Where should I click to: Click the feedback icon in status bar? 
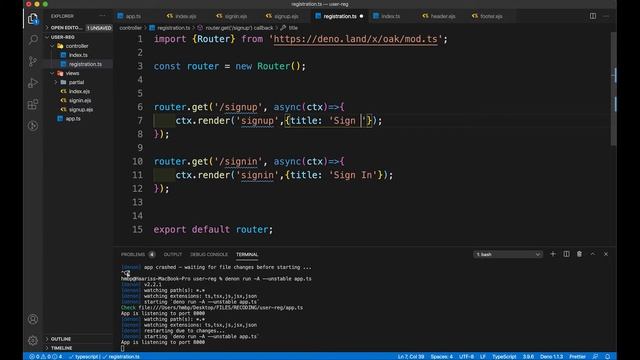coord(596,356)
